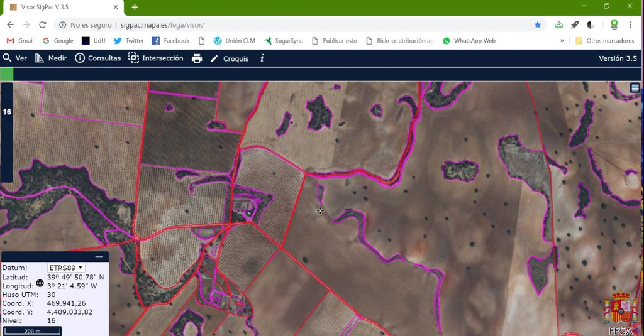
Task: Open the WhatsApp Web bookmark
Action: click(x=469, y=41)
